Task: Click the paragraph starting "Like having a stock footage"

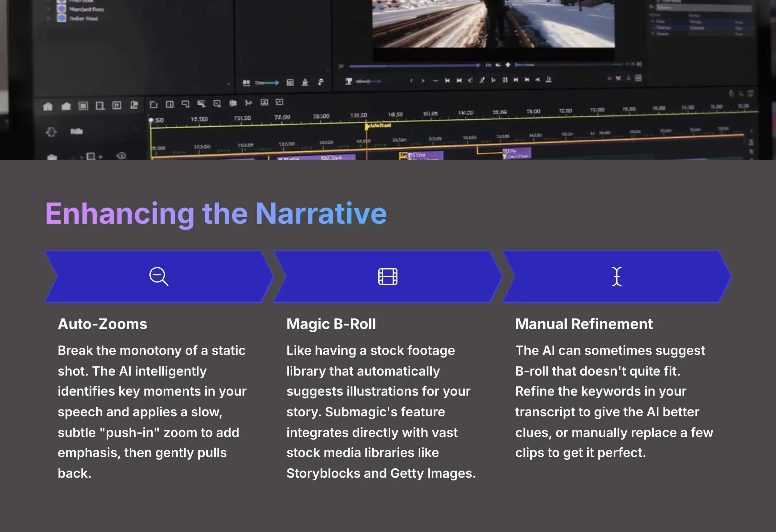Action: [x=381, y=412]
